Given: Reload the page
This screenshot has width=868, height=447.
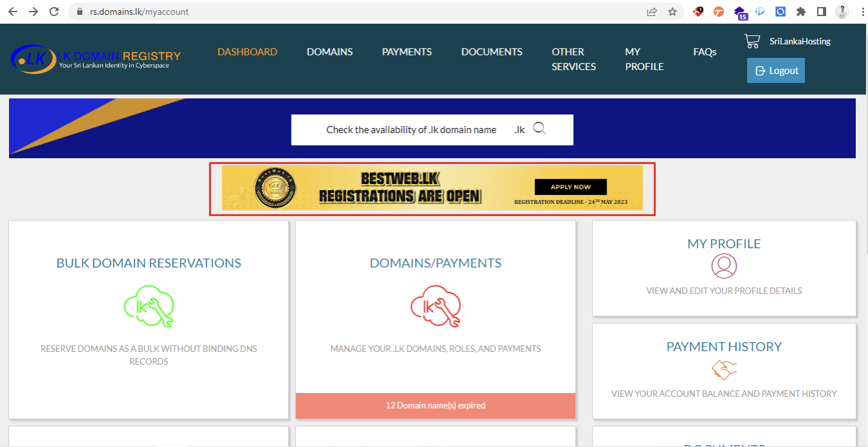Looking at the screenshot, I should point(54,12).
